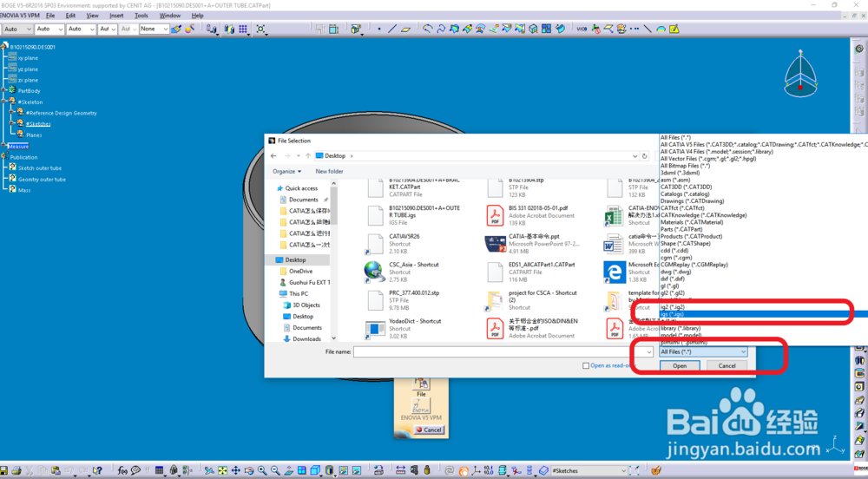
Task: Open the All Files (*.*) file type combo box
Action: (x=703, y=351)
